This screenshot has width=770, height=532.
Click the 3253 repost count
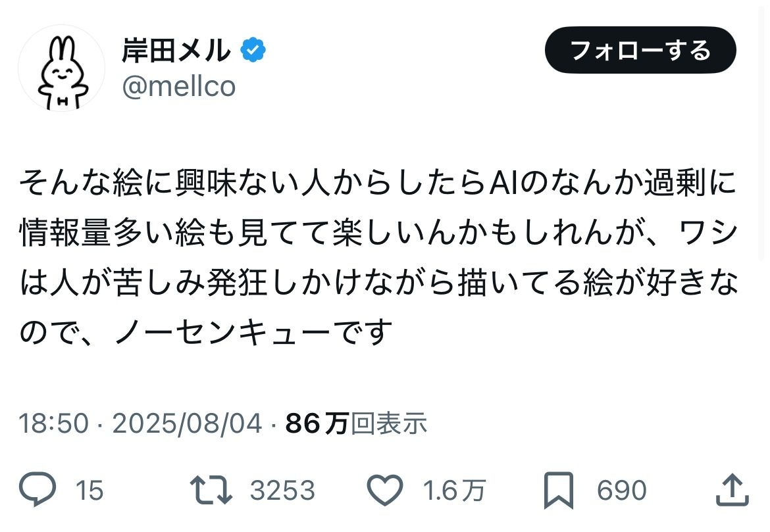click(x=283, y=491)
